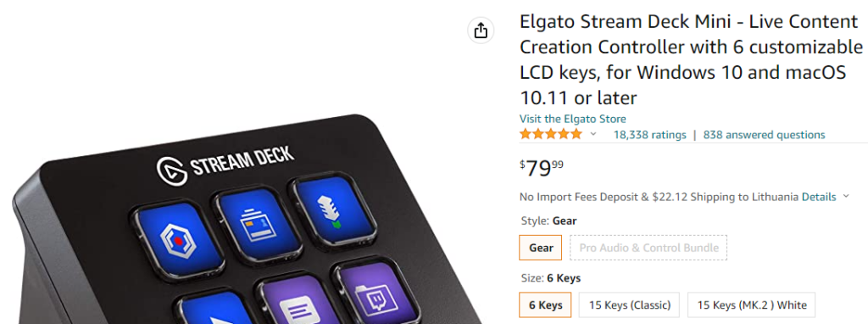Visit the Elgato Store link

[x=572, y=119]
